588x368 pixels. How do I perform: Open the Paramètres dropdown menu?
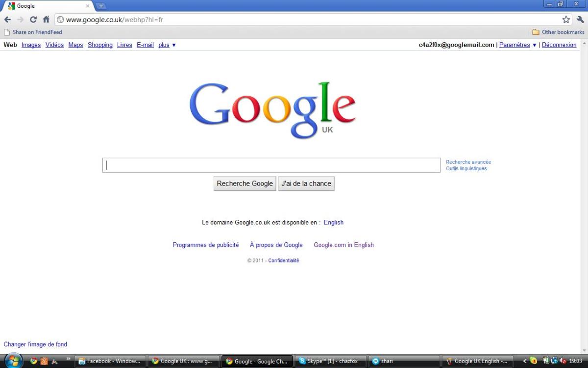[515, 45]
